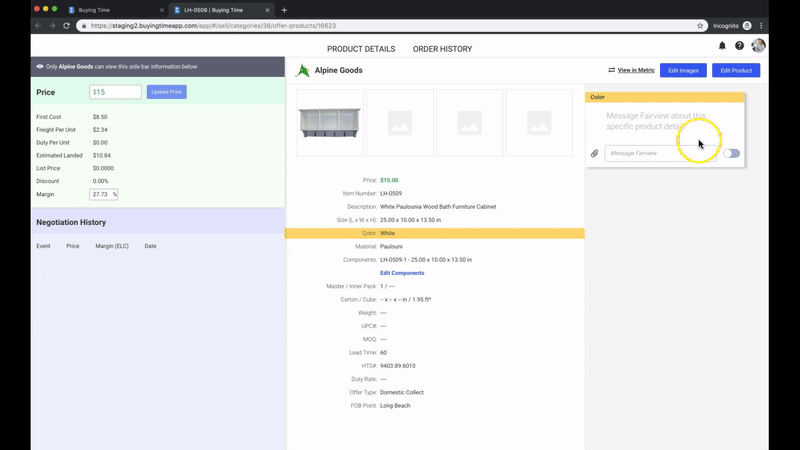Screen dimensions: 800x450
Task: Click the Edit Images button
Action: point(685,70)
